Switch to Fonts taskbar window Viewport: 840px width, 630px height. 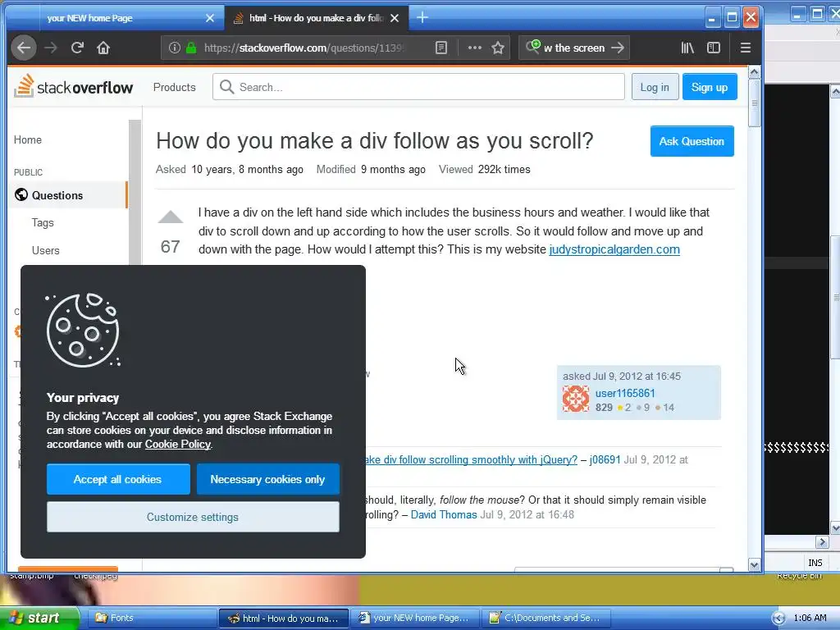pos(150,618)
